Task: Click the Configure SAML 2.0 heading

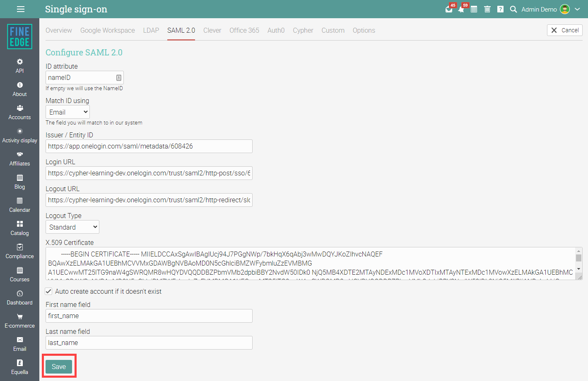Action: [x=84, y=53]
